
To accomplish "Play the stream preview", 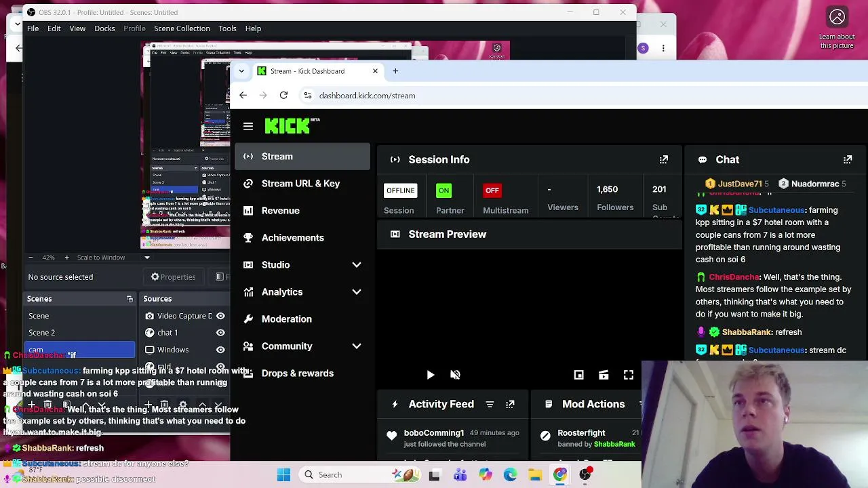I will (431, 375).
